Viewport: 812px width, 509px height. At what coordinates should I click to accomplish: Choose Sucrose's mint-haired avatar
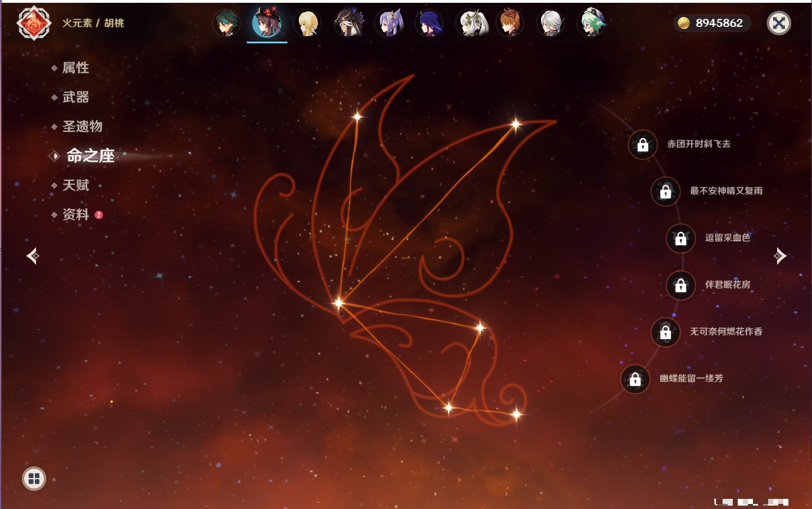click(592, 23)
